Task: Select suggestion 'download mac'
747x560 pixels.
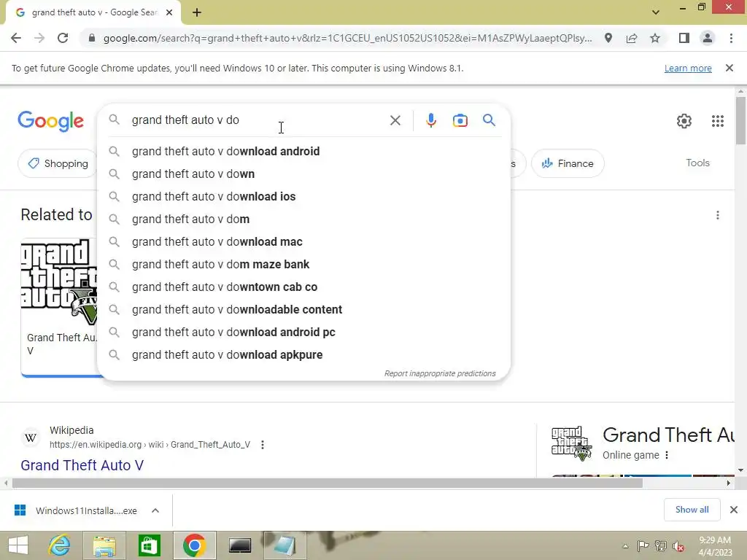Action: 303,242
